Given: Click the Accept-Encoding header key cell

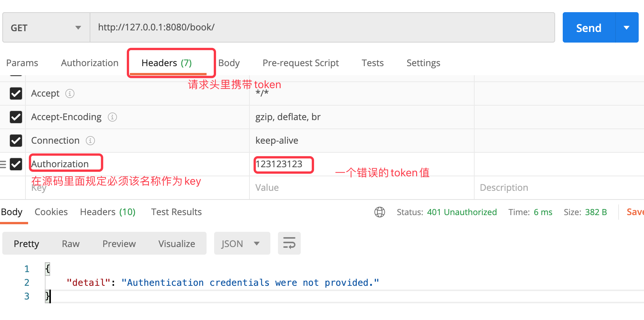Looking at the screenshot, I should point(137,117).
